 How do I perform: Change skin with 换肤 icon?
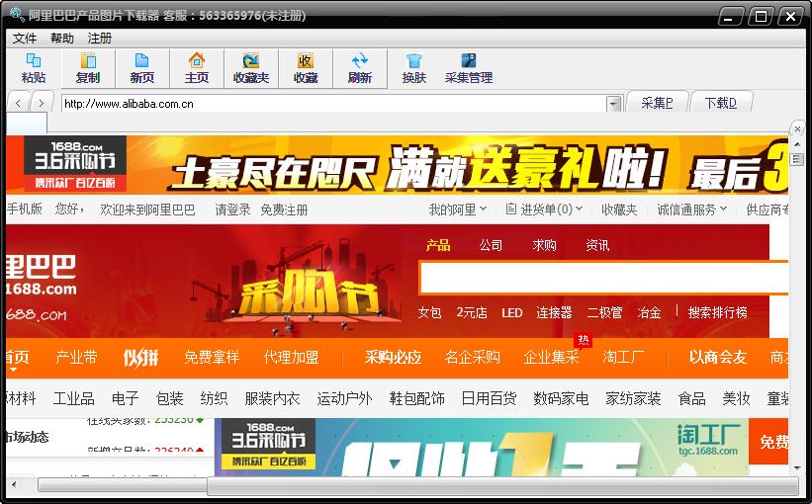414,68
